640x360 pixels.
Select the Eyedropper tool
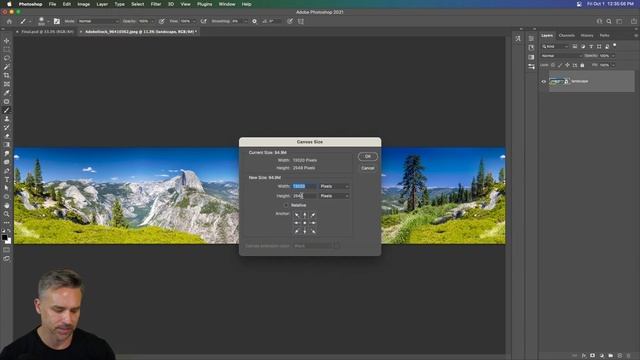7,93
